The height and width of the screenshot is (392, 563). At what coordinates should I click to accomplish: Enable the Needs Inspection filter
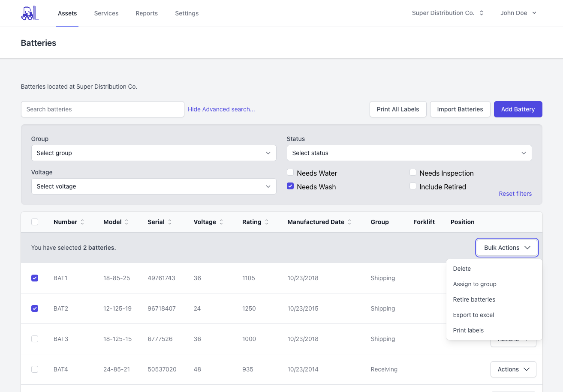tap(413, 173)
